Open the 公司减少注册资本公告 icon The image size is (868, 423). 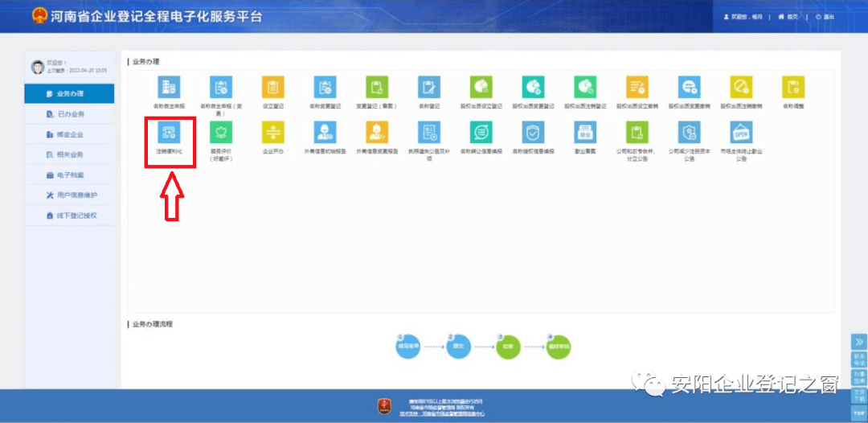point(690,132)
